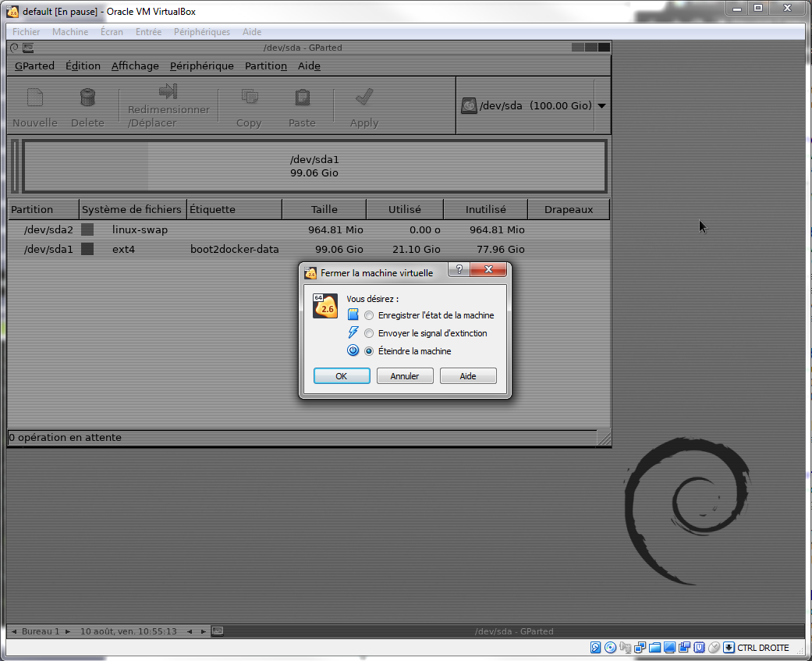Open the Machine menu in VirtualBox
Image resolution: width=812 pixels, height=661 pixels.
(x=70, y=31)
